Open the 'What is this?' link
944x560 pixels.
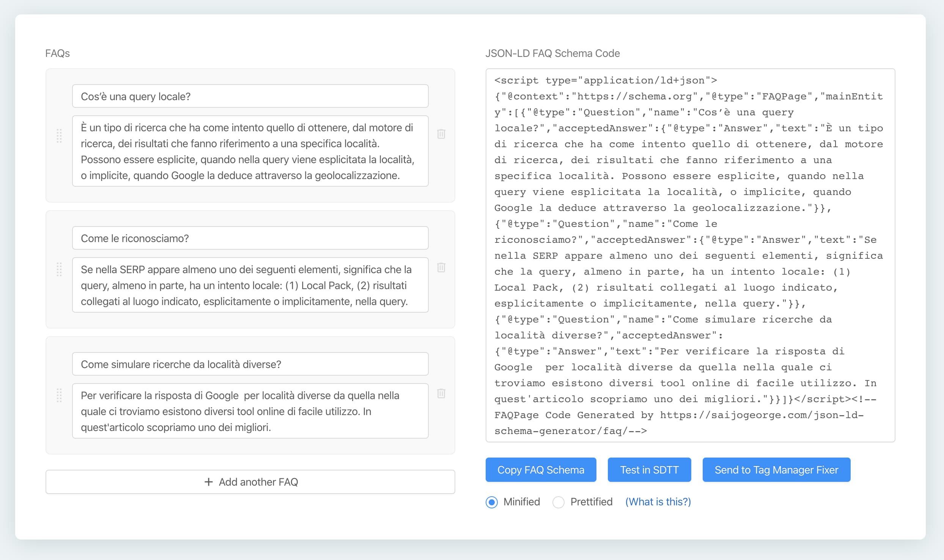tap(658, 502)
